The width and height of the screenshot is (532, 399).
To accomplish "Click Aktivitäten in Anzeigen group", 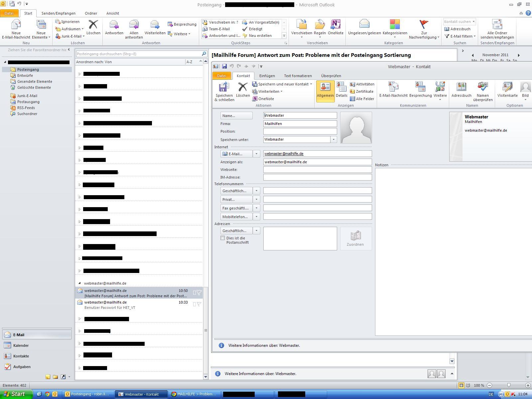I will tap(362, 84).
